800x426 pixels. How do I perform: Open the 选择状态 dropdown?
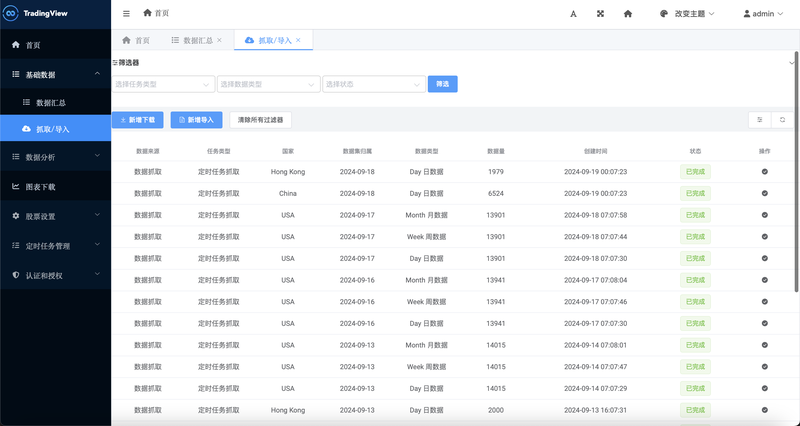coord(374,84)
